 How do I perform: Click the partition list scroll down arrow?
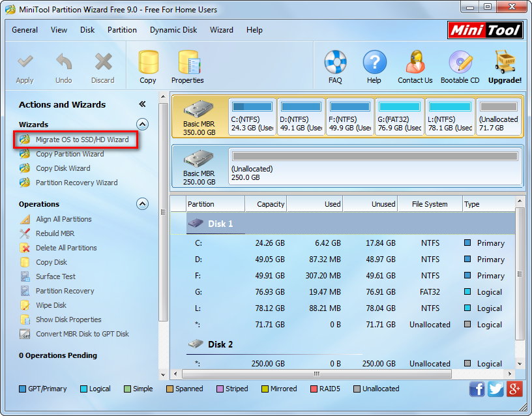520,364
